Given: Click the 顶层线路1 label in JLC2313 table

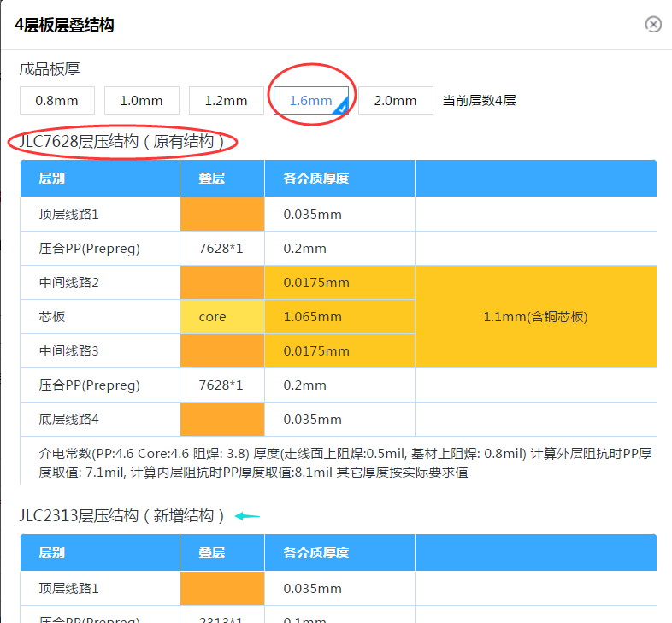Looking at the screenshot, I should (x=69, y=588).
